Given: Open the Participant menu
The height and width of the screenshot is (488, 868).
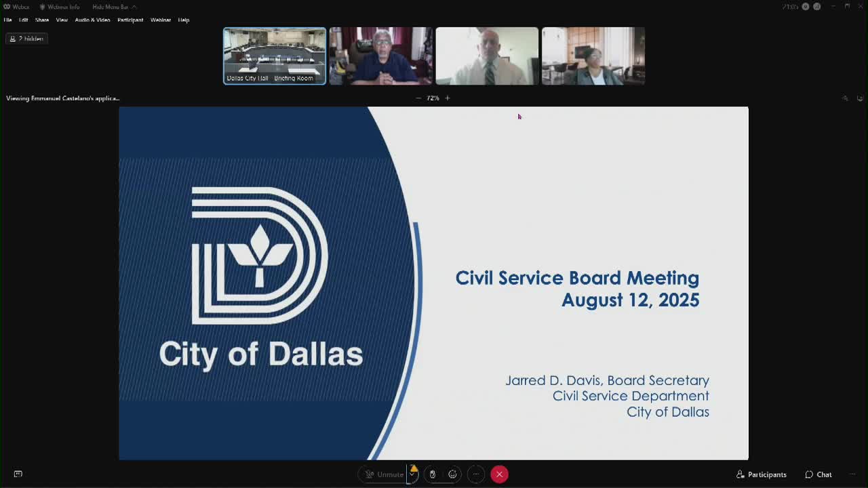Looking at the screenshot, I should point(130,20).
